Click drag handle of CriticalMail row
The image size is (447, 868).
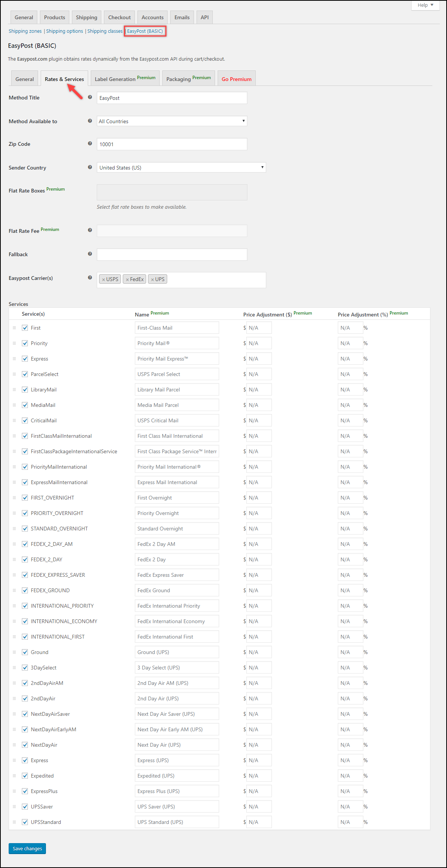(14, 420)
